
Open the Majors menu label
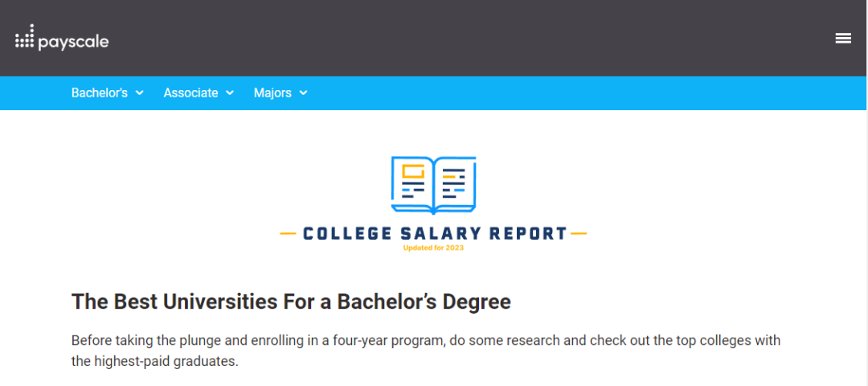(x=272, y=93)
